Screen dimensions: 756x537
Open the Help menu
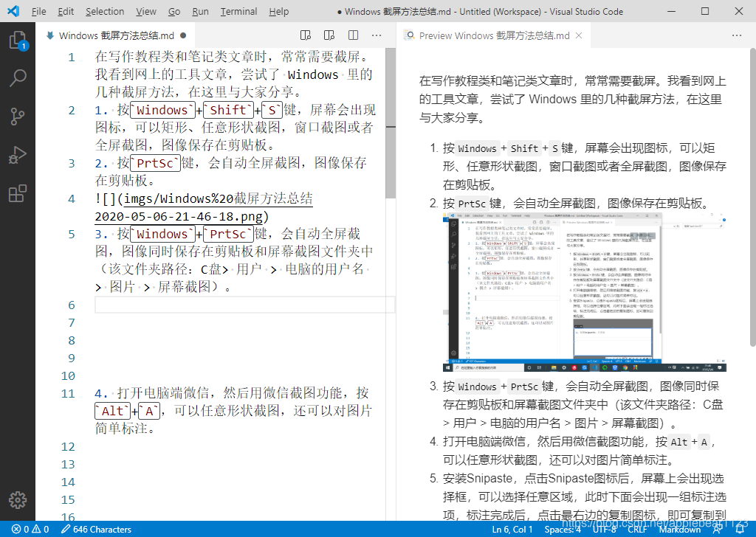pos(278,11)
